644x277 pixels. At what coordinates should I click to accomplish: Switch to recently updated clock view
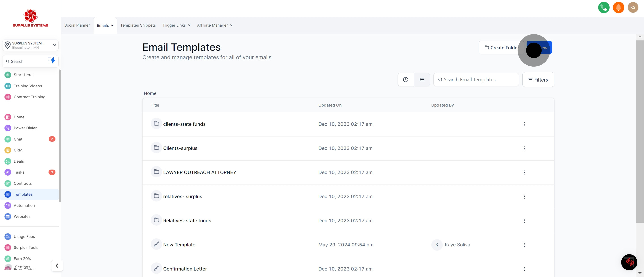(405, 80)
